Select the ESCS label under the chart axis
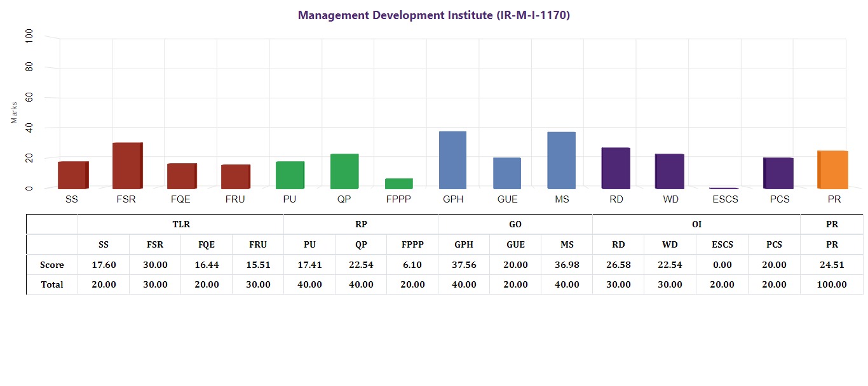 [725, 199]
